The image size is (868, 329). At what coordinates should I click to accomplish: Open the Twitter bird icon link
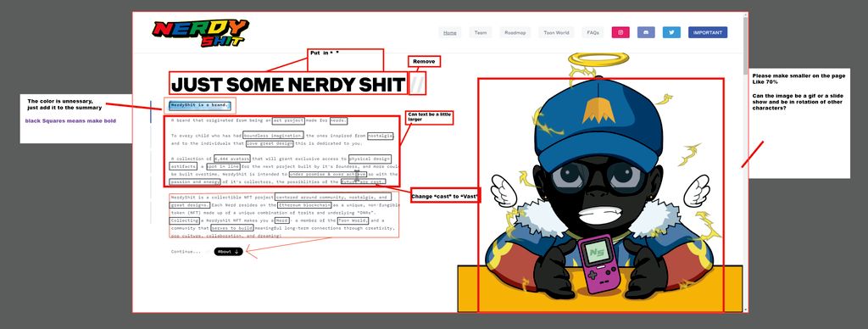click(671, 33)
